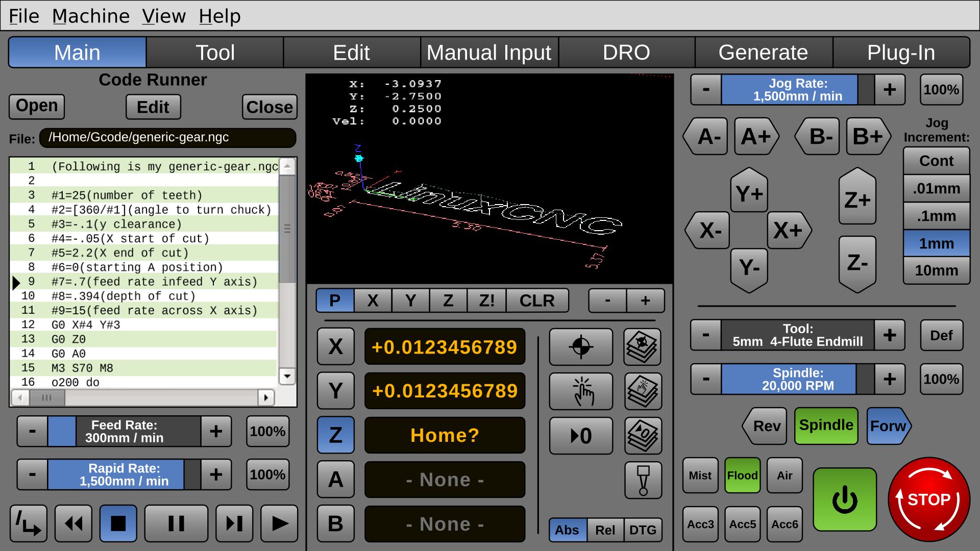The width and height of the screenshot is (980, 551).
Task: Jog Y axis with Y- button
Action: click(x=749, y=270)
